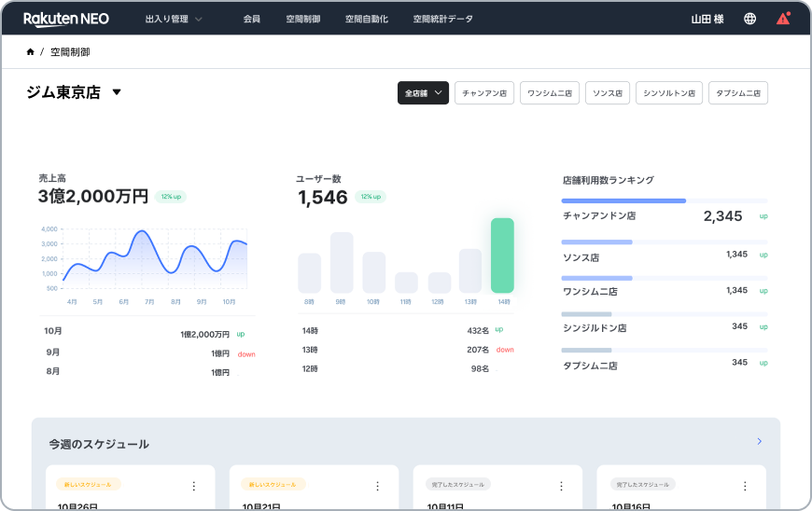Open kebab menu on 10月16日 schedule card
The image size is (812, 511).
tap(744, 486)
